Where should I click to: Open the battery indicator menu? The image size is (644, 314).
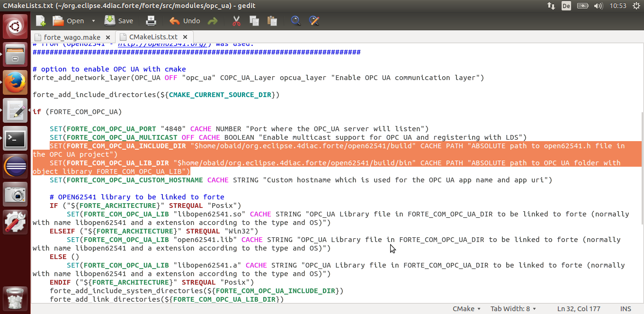(582, 6)
